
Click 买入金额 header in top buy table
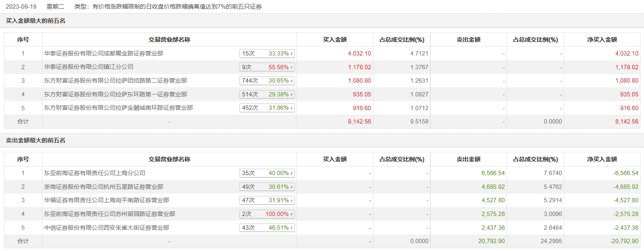tap(335, 40)
